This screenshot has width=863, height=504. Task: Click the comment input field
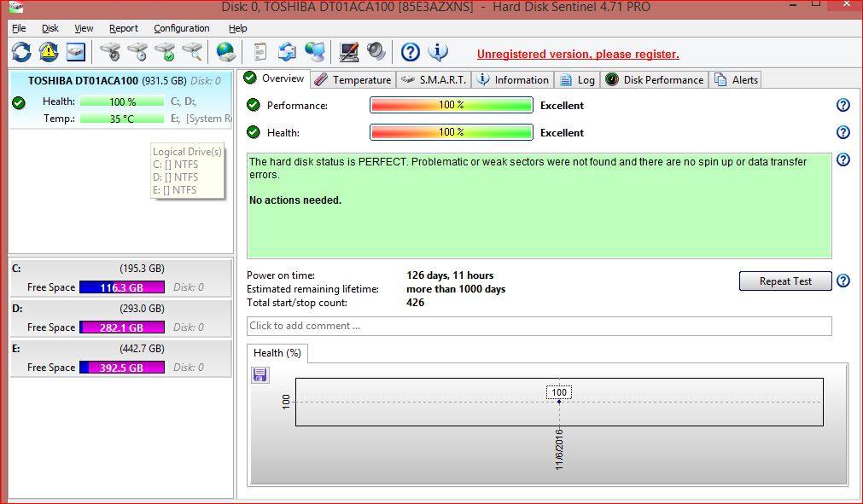pyautogui.click(x=539, y=326)
